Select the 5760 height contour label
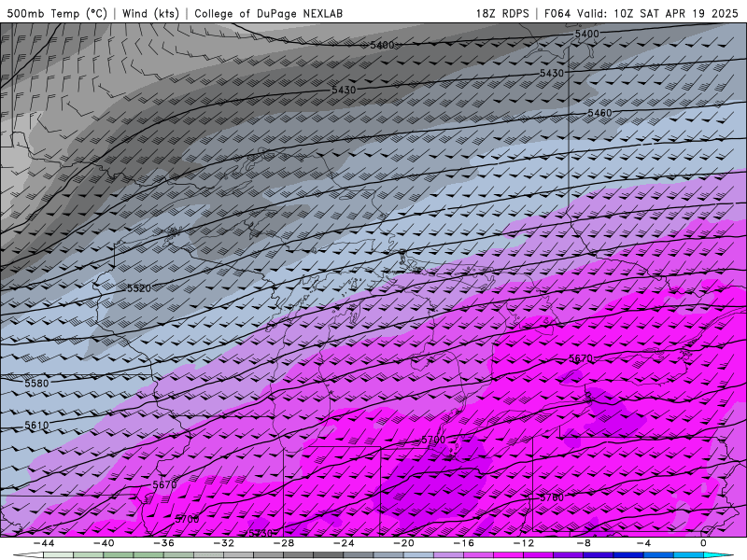 [x=552, y=497]
